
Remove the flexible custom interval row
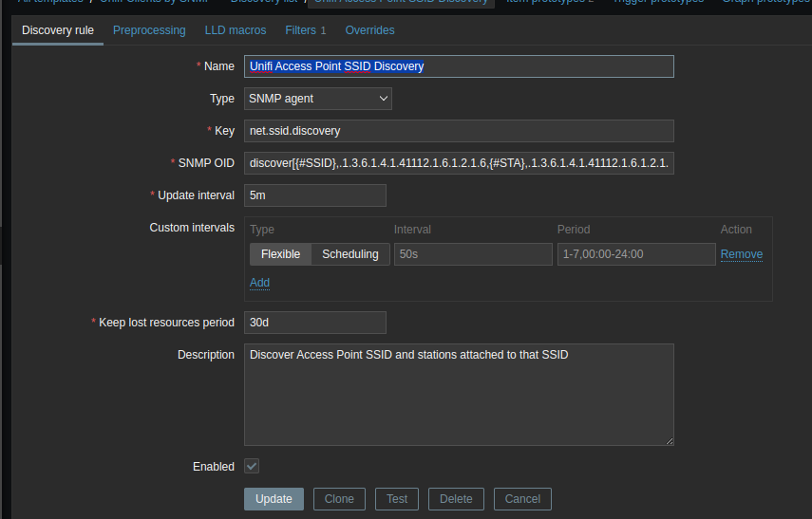click(x=741, y=254)
